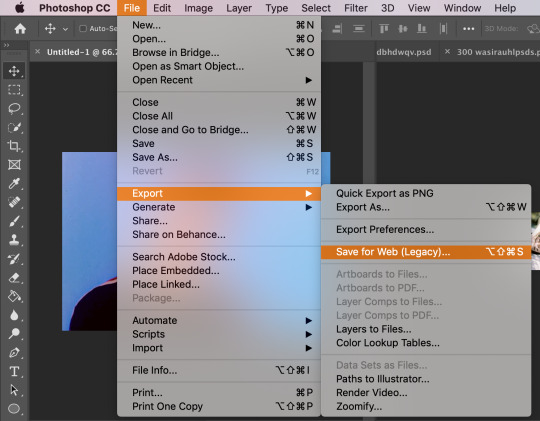Image resolution: width=540 pixels, height=421 pixels.
Task: Choose Zoomify... from Export submenu
Action: (x=426, y=407)
